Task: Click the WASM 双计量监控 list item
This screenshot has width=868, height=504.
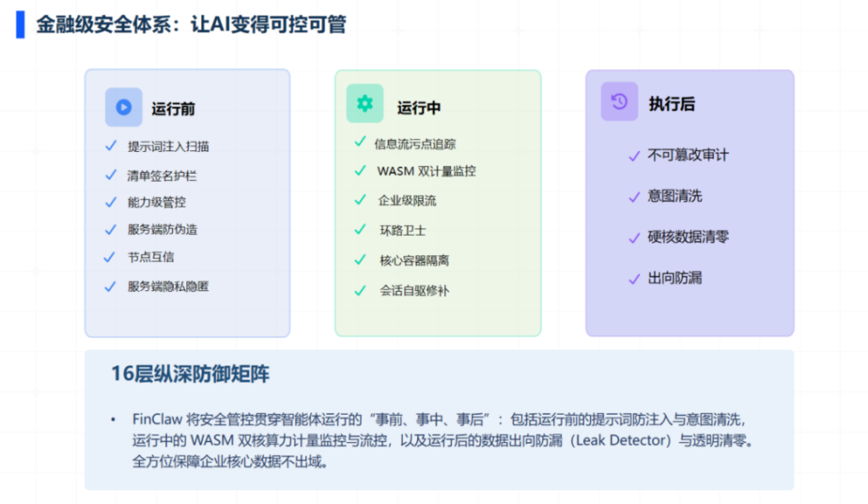Action: point(426,171)
